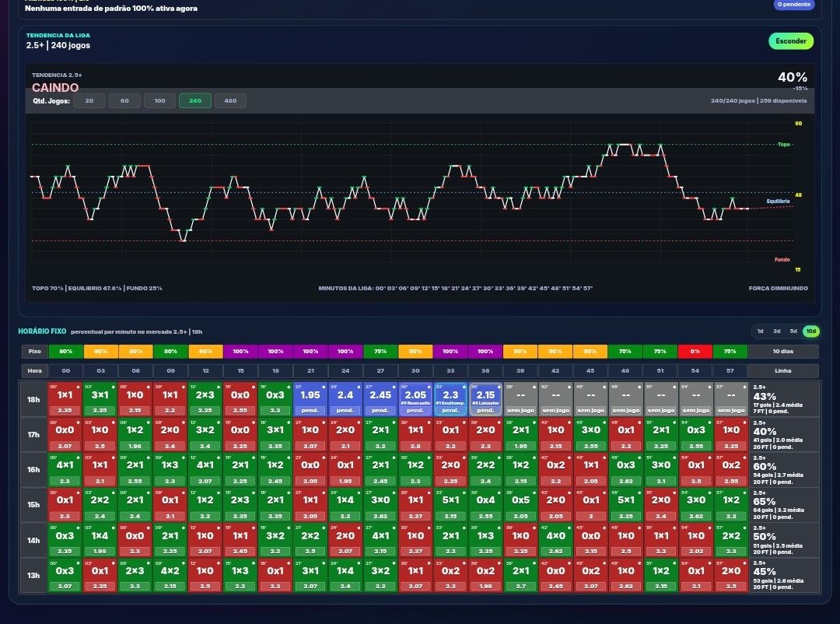
Task: Click the 2×3 result in 13h row
Action: pos(135,575)
